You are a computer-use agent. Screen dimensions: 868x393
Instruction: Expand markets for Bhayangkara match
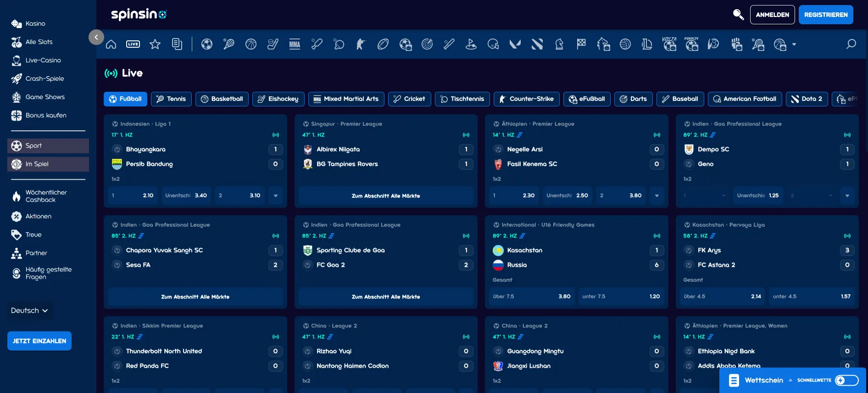point(276,195)
